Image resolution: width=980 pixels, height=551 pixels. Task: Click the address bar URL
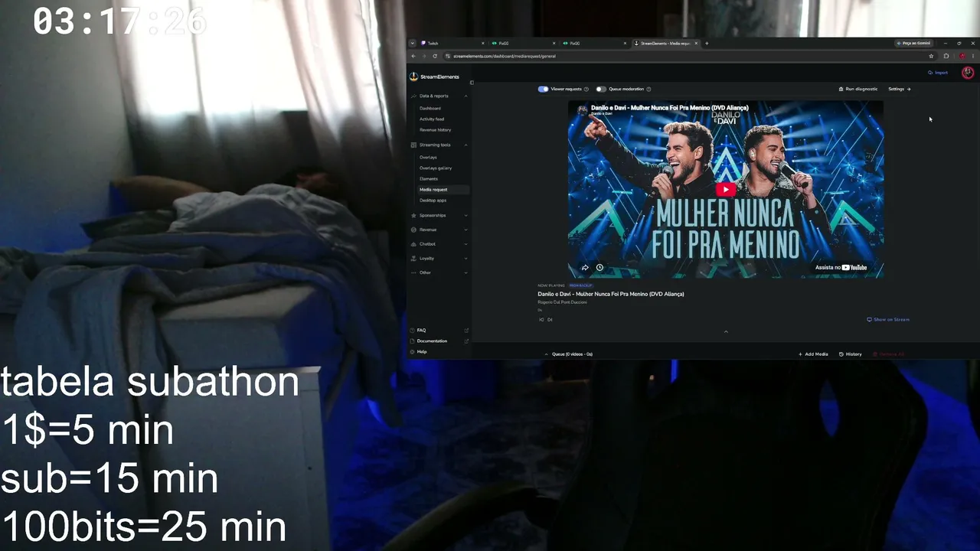click(505, 56)
